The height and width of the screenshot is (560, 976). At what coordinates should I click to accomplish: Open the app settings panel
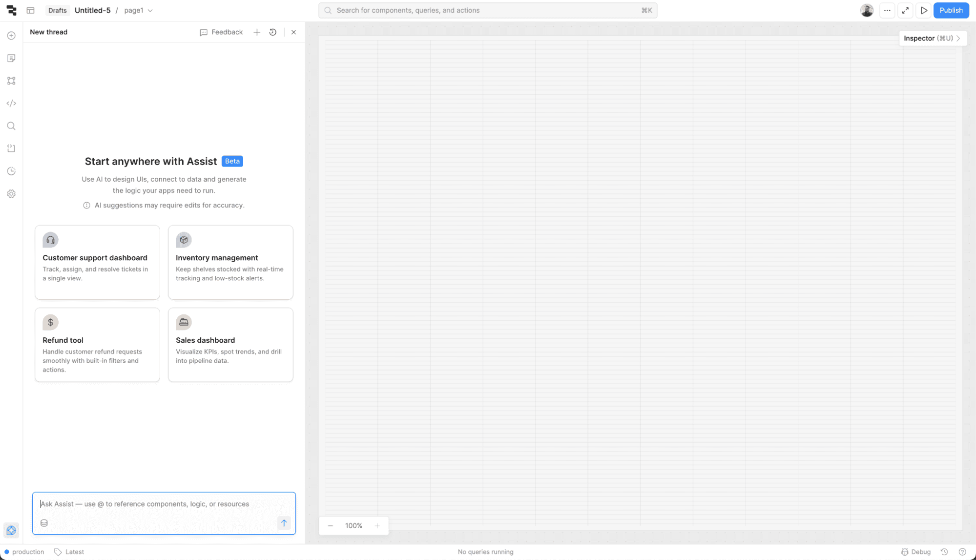point(11,193)
